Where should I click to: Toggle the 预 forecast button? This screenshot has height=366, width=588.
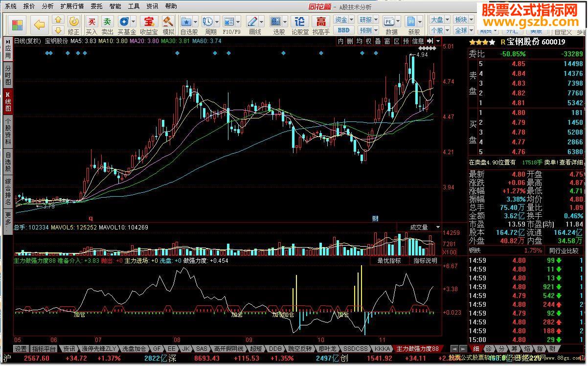click(x=406, y=41)
